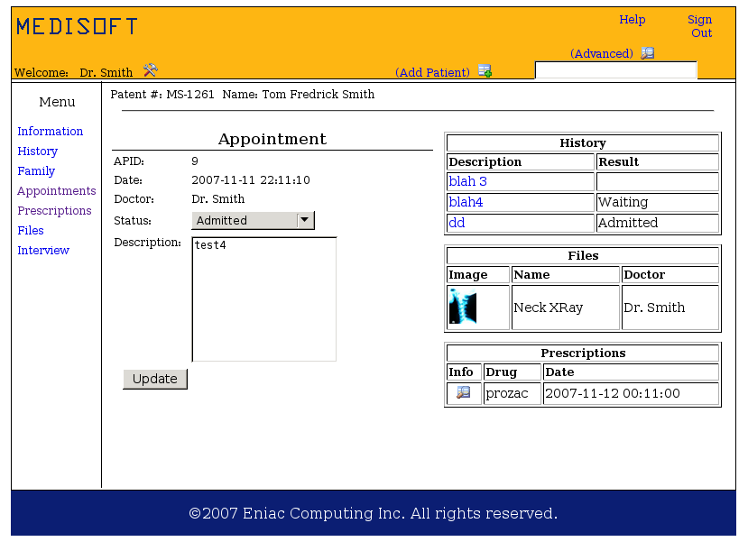The image size is (748, 560).
Task: Click the Sign Out link
Action: [700, 26]
